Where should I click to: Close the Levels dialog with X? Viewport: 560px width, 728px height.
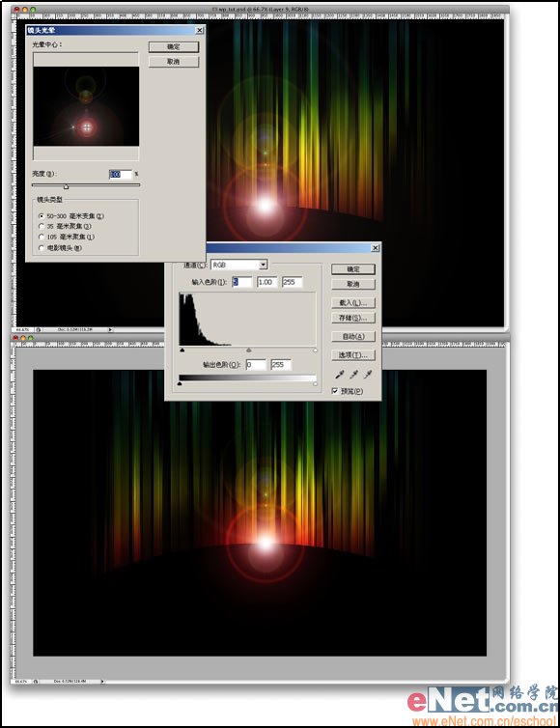(376, 248)
